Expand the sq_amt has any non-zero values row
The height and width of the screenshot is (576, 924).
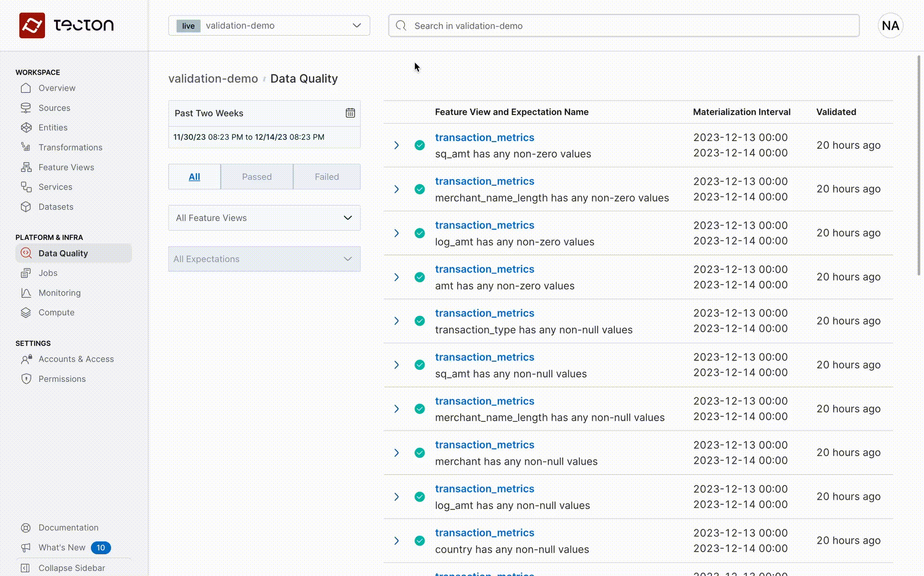[397, 145]
